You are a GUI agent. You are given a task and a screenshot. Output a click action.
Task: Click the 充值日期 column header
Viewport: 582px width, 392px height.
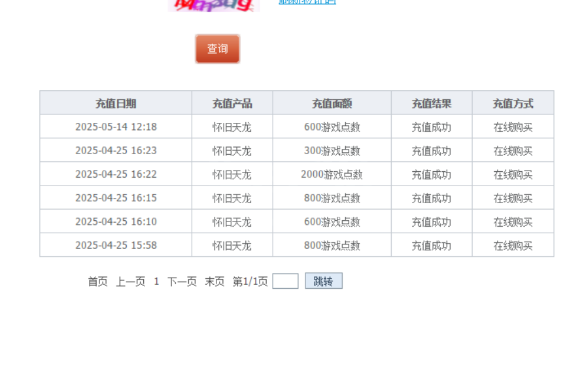pos(116,103)
